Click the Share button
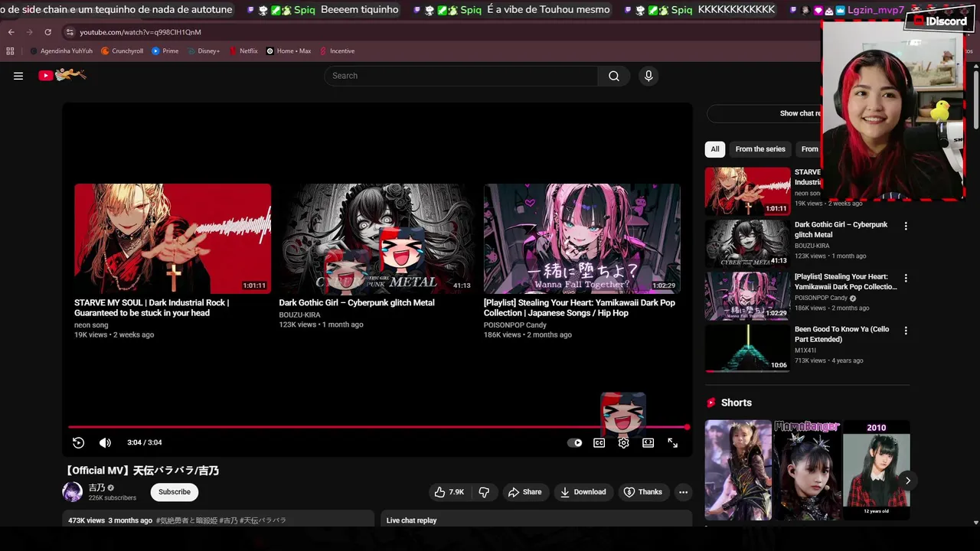The height and width of the screenshot is (551, 980). pyautogui.click(x=525, y=492)
